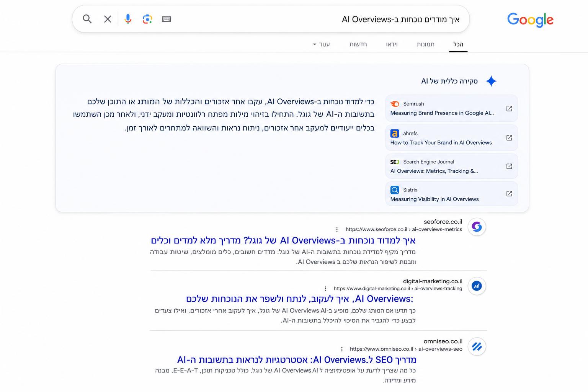Screen dimensions: 588x392
Task: Start voice search with the microphone icon
Action: pos(128,19)
